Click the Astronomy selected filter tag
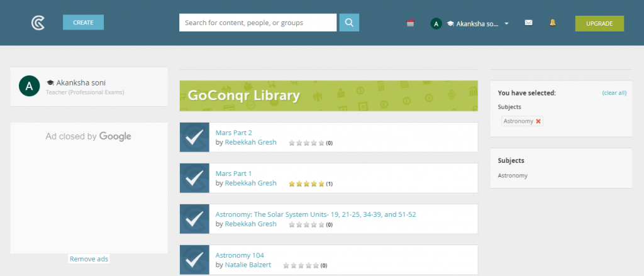Screen dimensions: 644x276 click(522, 121)
